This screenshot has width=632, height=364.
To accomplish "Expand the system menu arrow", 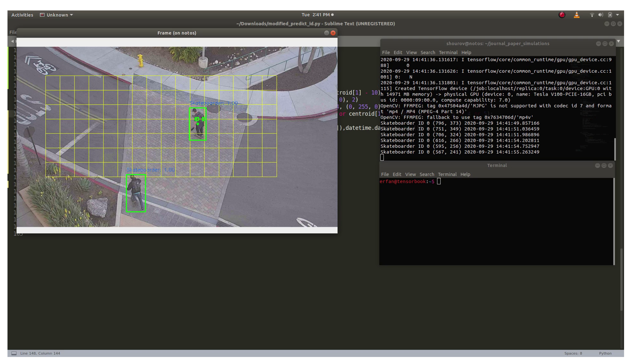I will 617,15.
